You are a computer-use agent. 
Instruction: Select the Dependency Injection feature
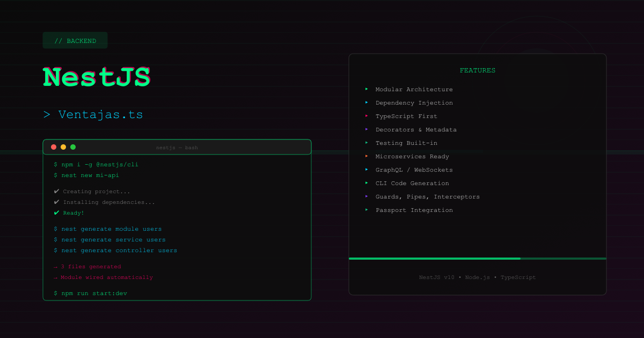click(x=414, y=103)
